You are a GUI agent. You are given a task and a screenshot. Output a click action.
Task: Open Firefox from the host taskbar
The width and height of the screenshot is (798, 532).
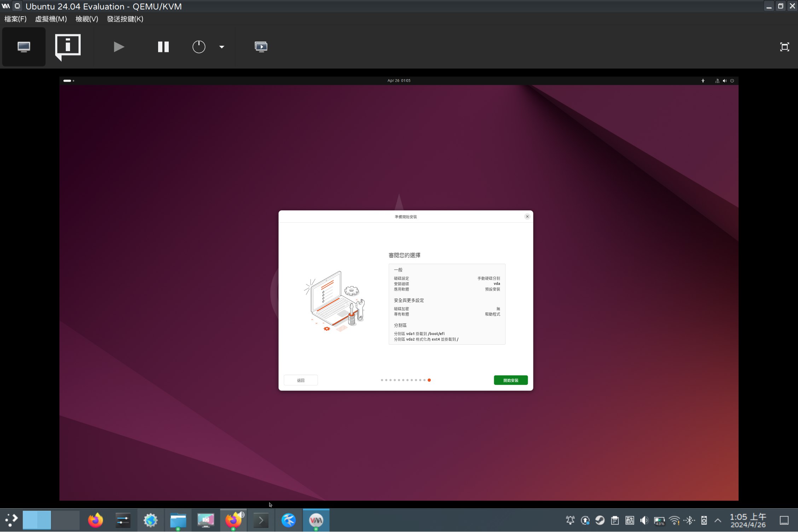click(95, 520)
